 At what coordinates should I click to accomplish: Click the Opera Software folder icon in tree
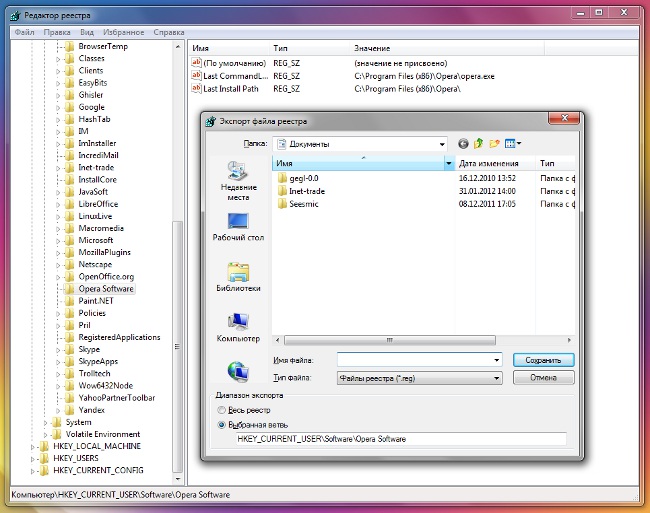pyautogui.click(x=70, y=289)
